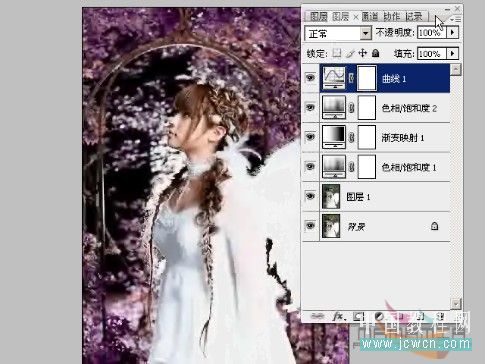This screenshot has width=485, height=364.
Task: Open the new adjustment layer half-circle icon
Action: [x=379, y=316]
